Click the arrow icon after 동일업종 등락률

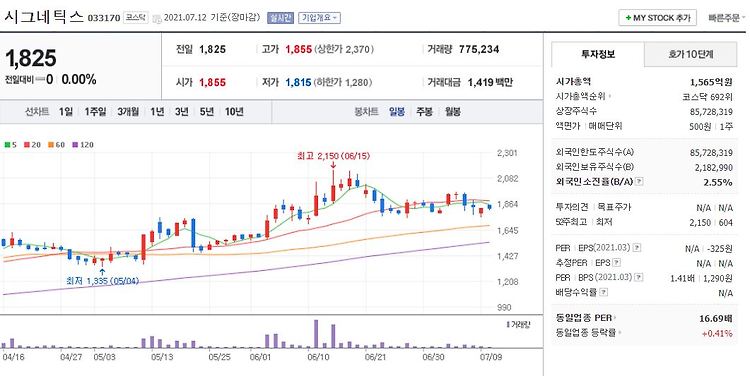620,333
